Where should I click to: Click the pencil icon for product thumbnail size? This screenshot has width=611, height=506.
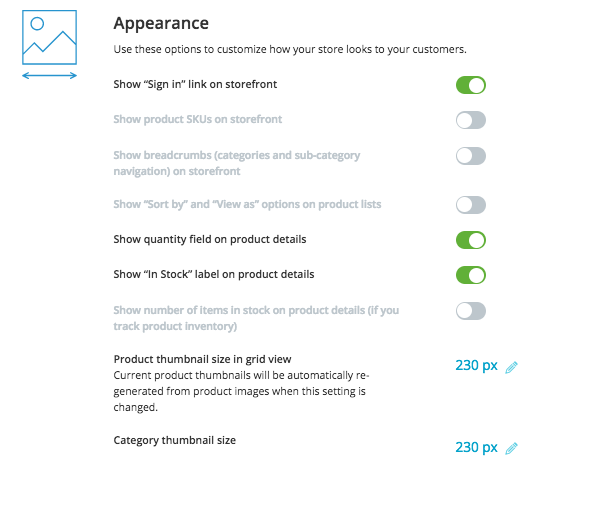511,367
